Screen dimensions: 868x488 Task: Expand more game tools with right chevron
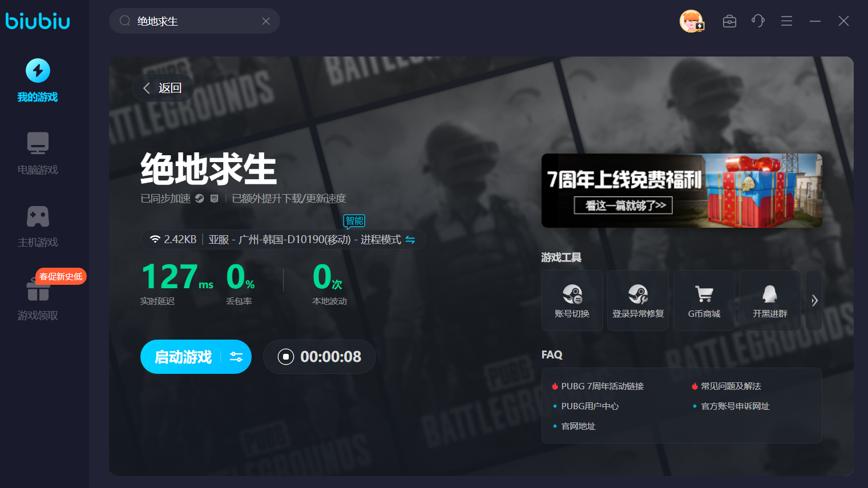(814, 300)
